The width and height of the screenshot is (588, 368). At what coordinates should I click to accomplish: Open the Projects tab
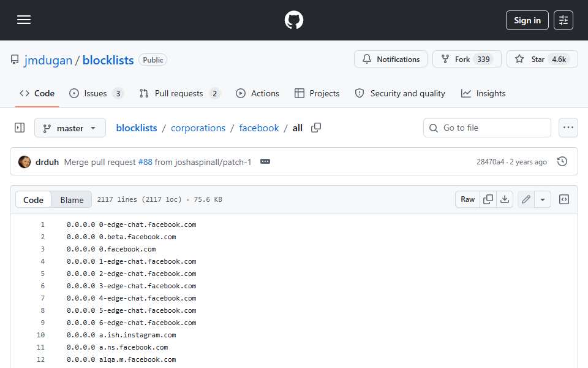coord(317,93)
